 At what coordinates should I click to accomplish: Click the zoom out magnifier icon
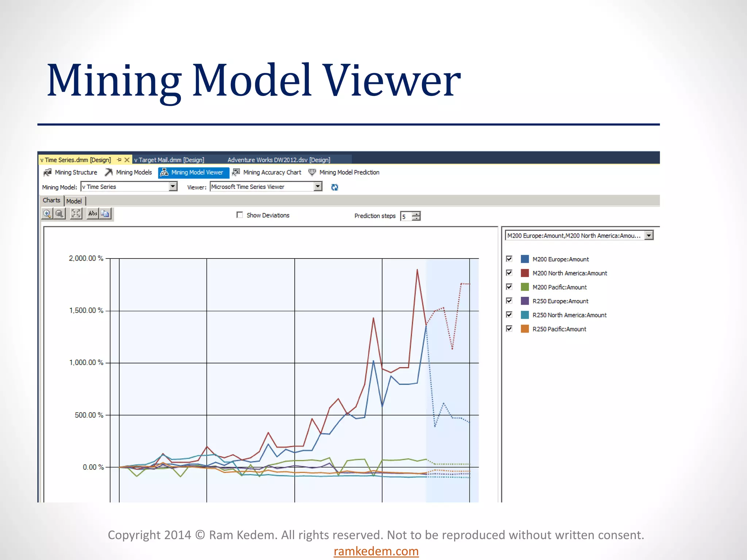pos(59,214)
